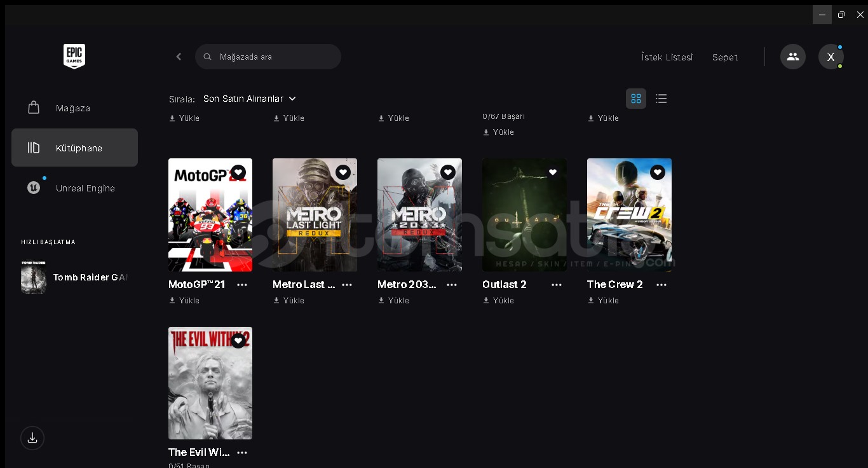Image resolution: width=868 pixels, height=468 pixels.
Task: Click the MotoGP 21 title text
Action: tap(197, 284)
